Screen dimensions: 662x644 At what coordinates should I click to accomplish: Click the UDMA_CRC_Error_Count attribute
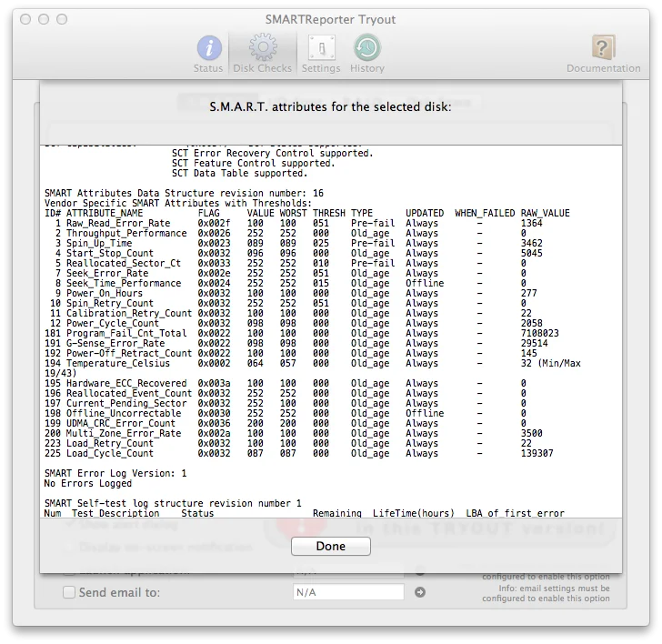(121, 423)
